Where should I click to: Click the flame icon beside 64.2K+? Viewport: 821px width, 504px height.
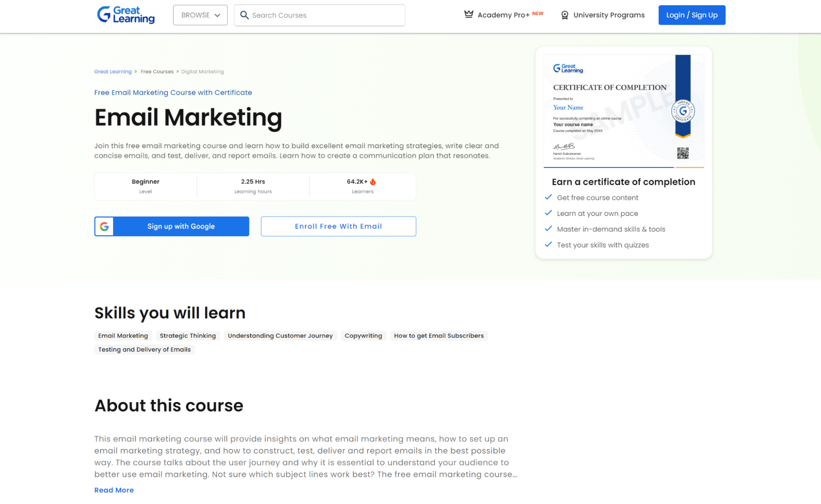coord(373,181)
